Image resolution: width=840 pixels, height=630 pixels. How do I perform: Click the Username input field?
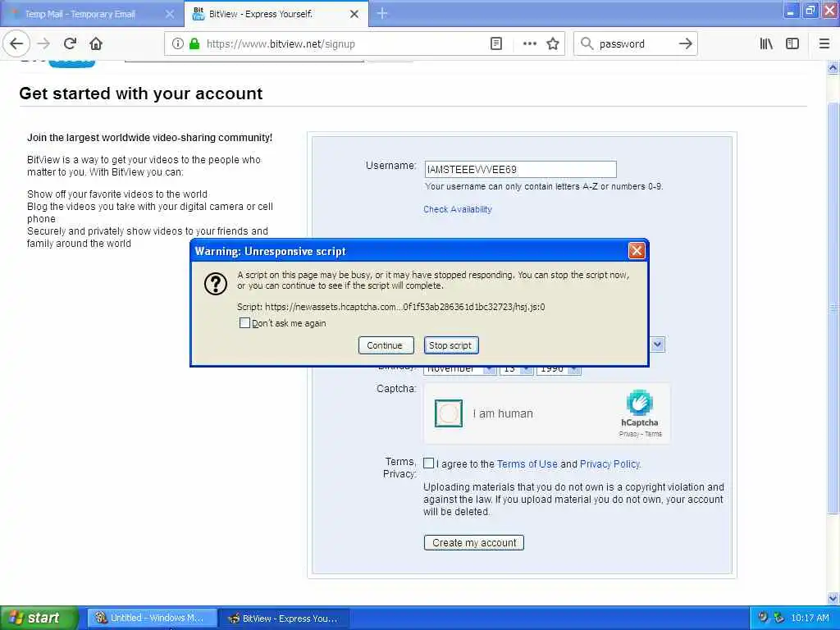click(520, 170)
